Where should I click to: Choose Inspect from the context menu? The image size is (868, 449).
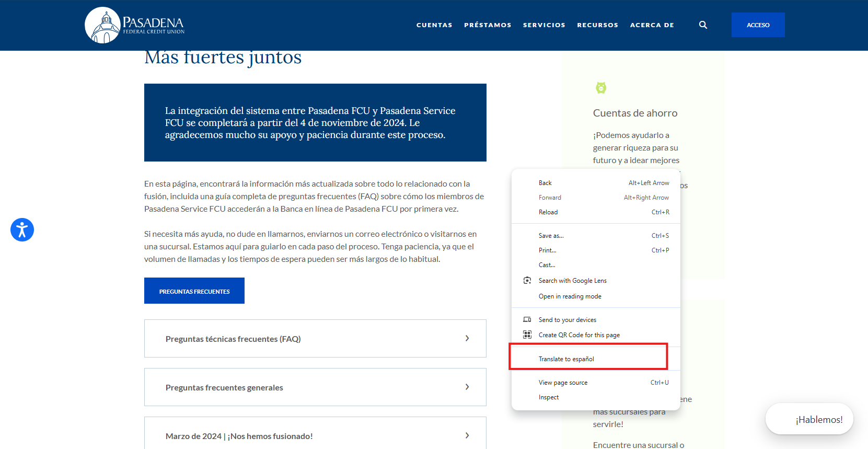tap(596, 397)
